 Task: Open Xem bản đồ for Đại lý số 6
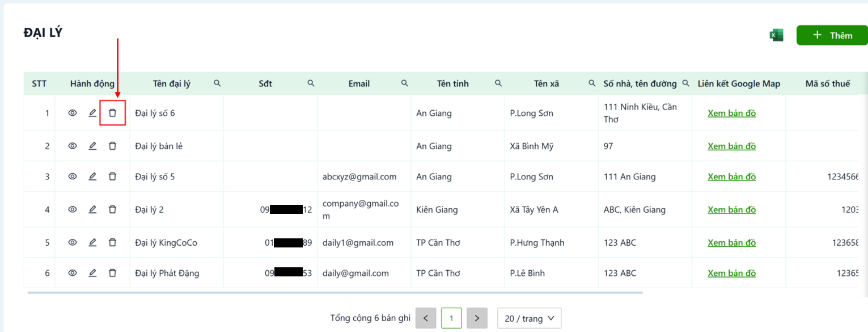pyautogui.click(x=731, y=113)
